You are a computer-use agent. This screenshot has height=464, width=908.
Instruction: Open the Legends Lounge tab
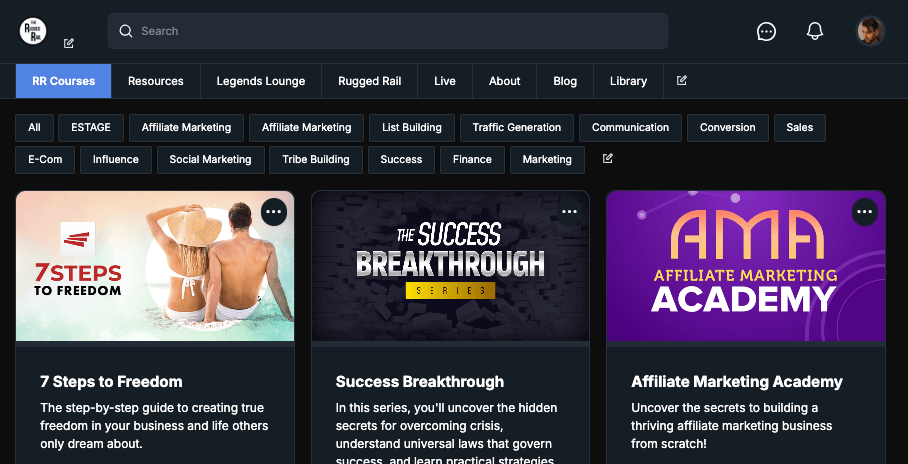click(x=261, y=81)
